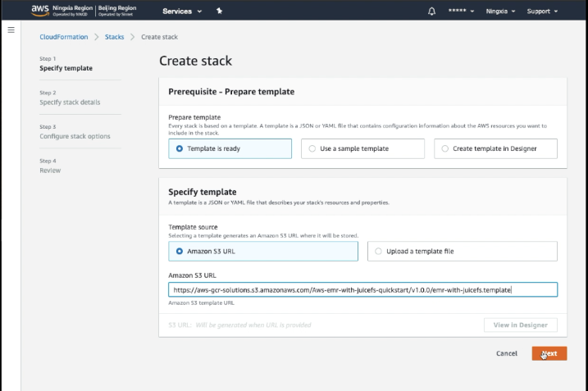The height and width of the screenshot is (391, 588).
Task: Open the Ningxia region selector
Action: coord(500,11)
